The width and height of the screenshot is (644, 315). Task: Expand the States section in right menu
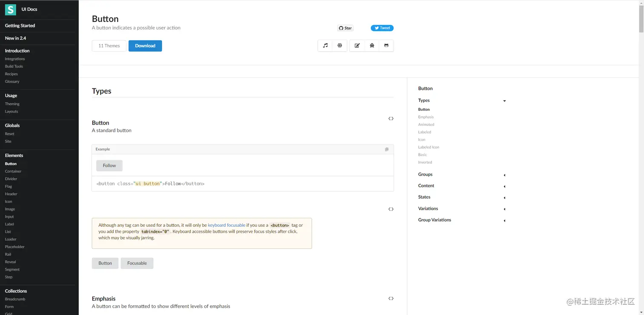point(504,197)
